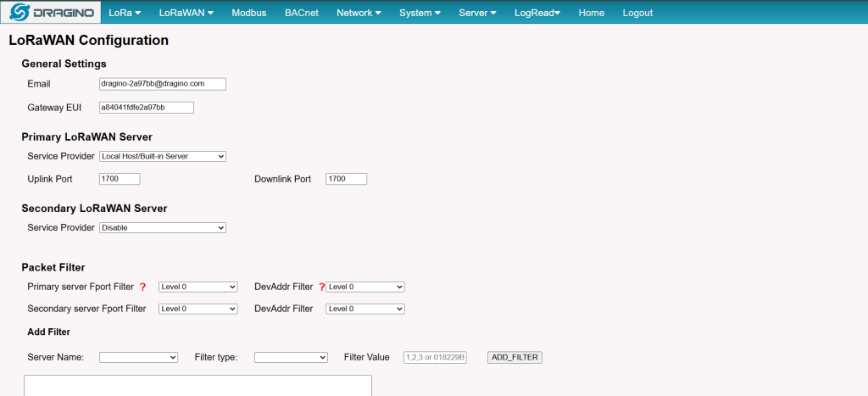Open Primary LoRaWAN Service Provider dropdown

163,156
